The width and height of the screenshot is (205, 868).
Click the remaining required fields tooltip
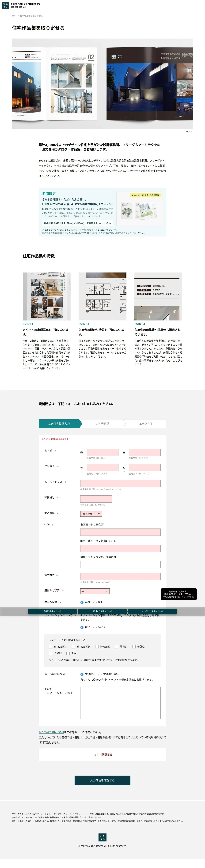[179, 594]
